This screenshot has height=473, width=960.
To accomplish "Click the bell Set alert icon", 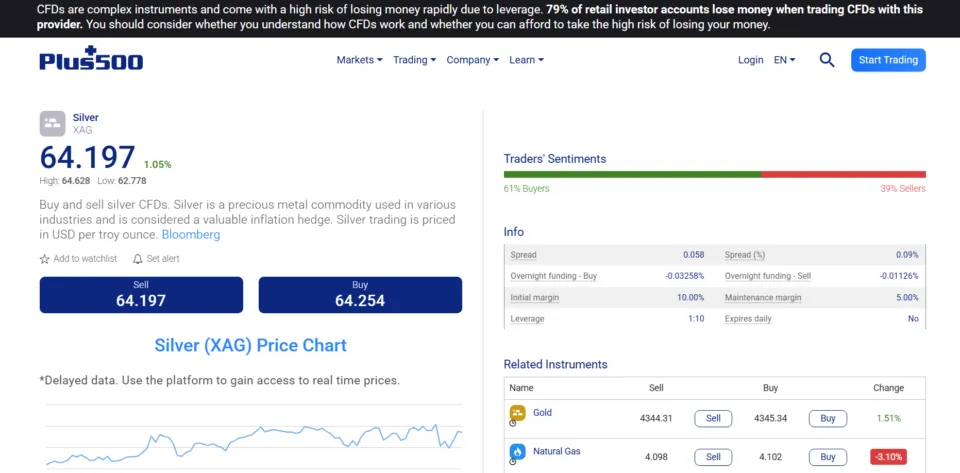I will tap(138, 259).
